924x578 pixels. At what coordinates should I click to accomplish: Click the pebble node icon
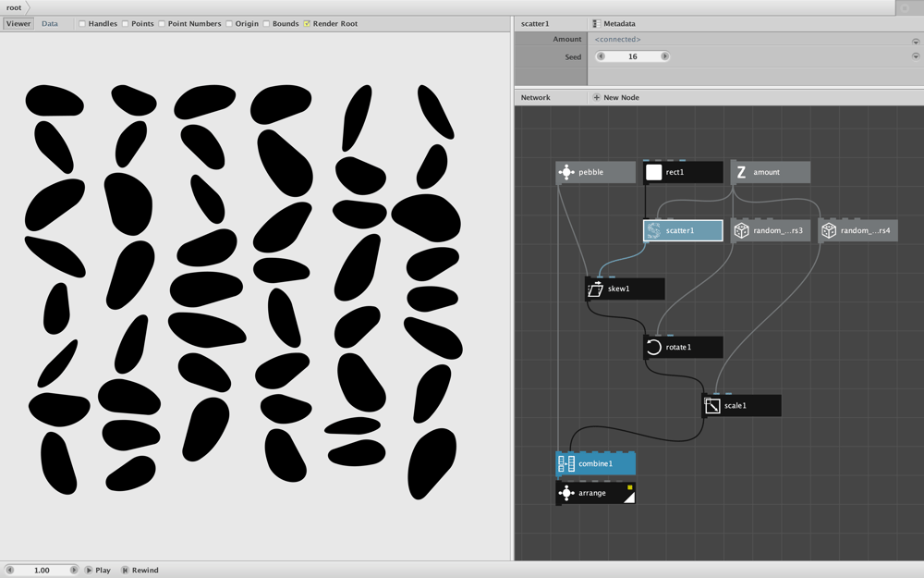pos(566,172)
